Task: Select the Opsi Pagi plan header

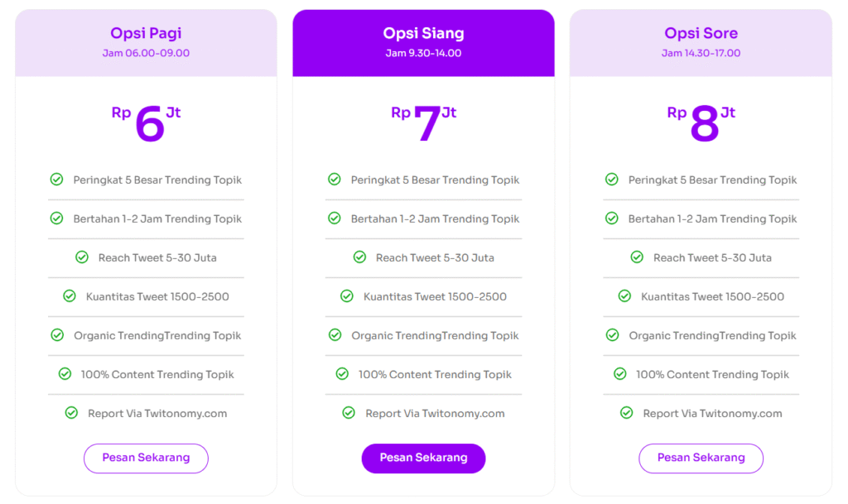Action: [x=146, y=43]
